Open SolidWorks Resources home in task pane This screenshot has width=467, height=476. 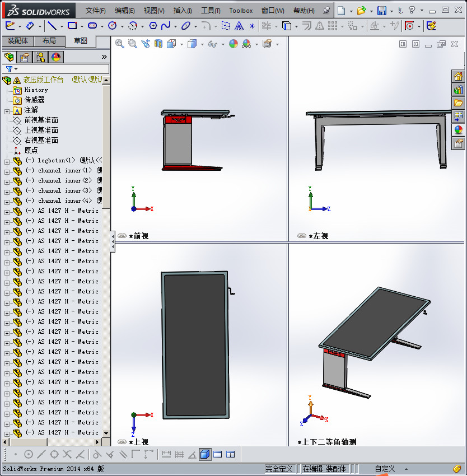[458, 76]
